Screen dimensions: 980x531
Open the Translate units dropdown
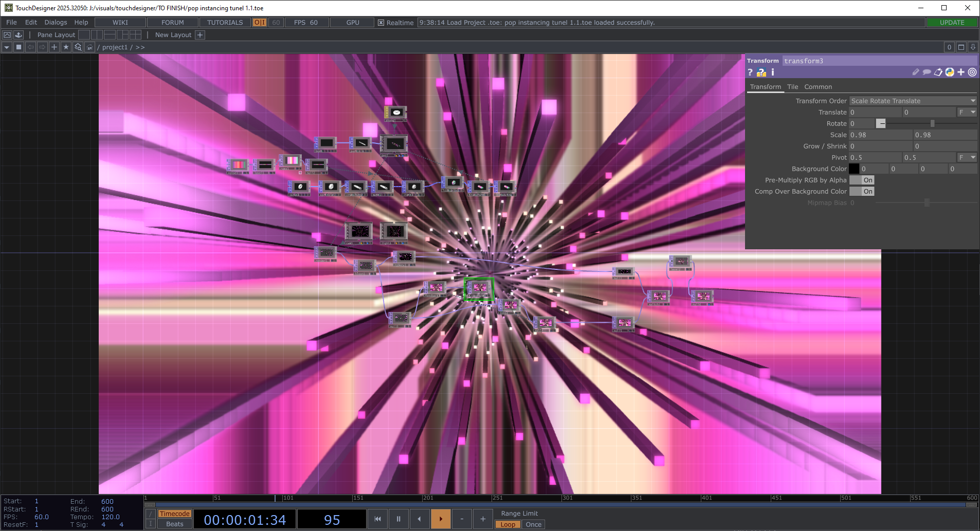967,113
